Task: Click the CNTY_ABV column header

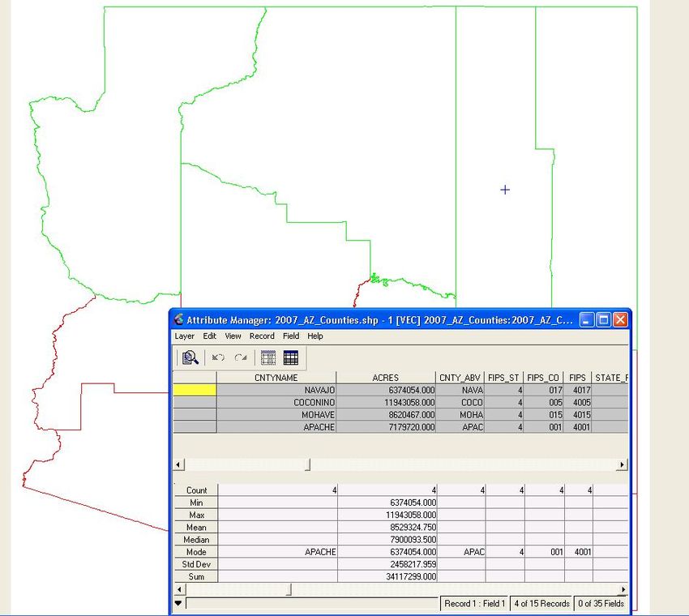Action: [460, 378]
